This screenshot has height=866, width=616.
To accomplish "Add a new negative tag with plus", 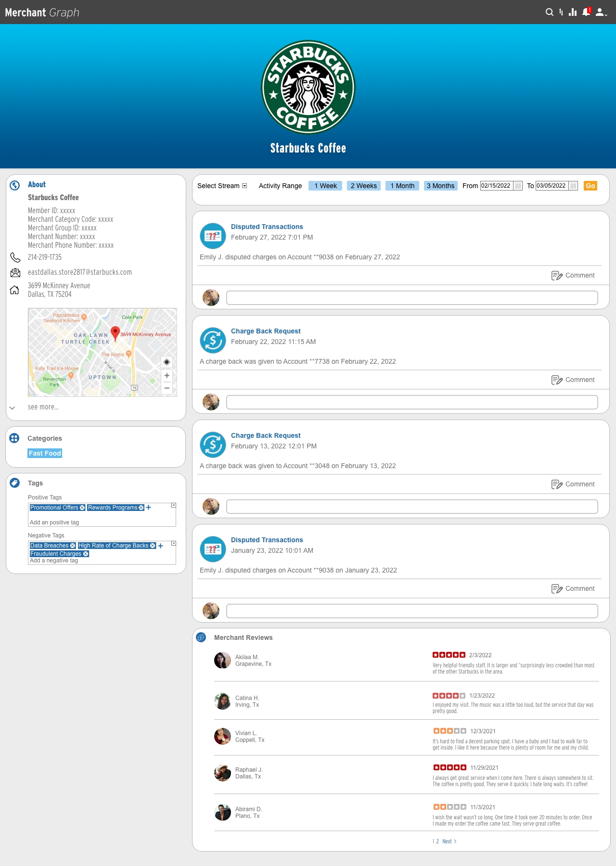I will pyautogui.click(x=161, y=546).
